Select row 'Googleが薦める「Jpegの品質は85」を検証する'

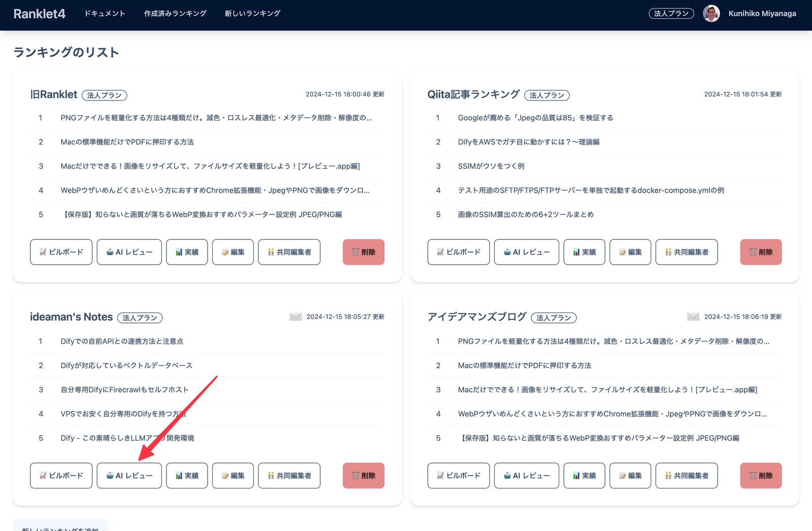(x=604, y=118)
